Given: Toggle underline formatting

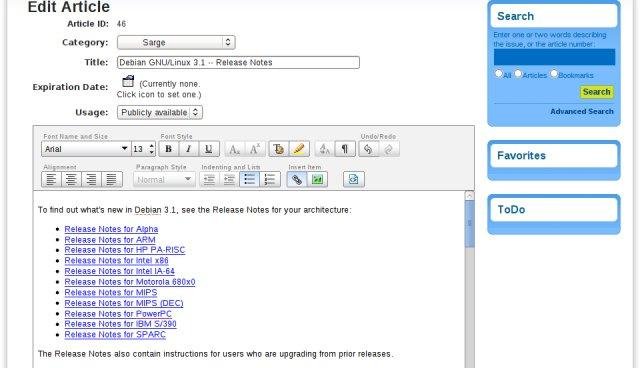Looking at the screenshot, I should pos(209,149).
